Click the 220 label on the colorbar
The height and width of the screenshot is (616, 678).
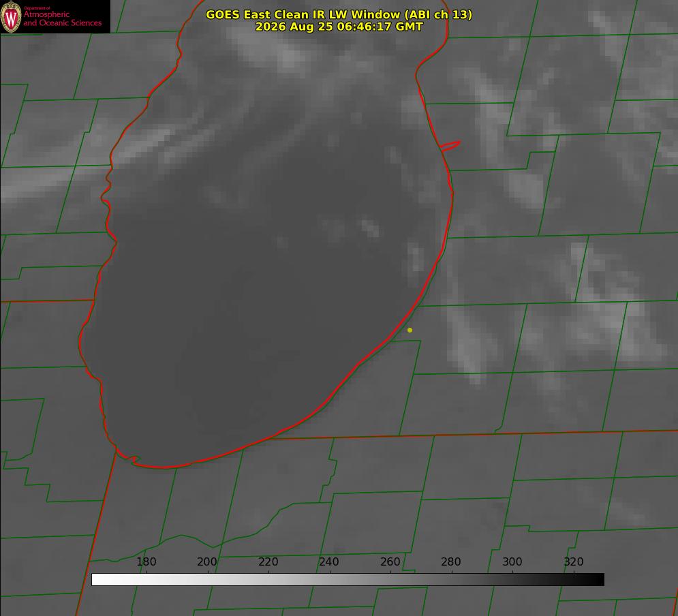click(268, 561)
